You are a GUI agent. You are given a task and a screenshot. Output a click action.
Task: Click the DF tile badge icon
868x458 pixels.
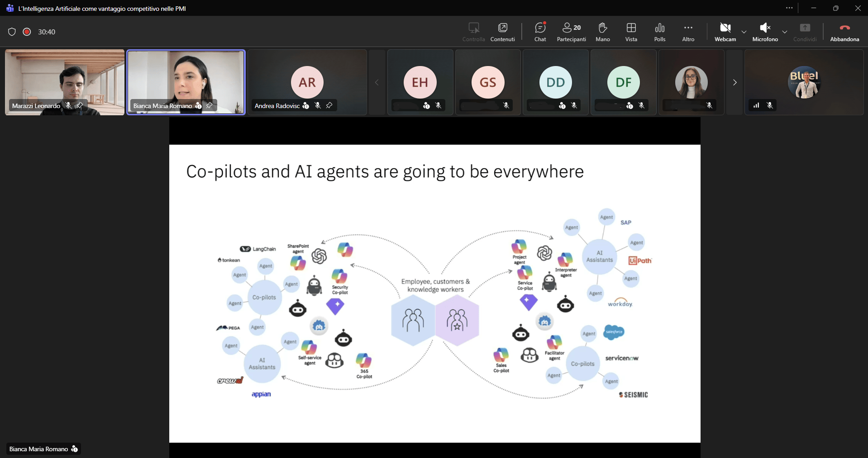[630, 106]
